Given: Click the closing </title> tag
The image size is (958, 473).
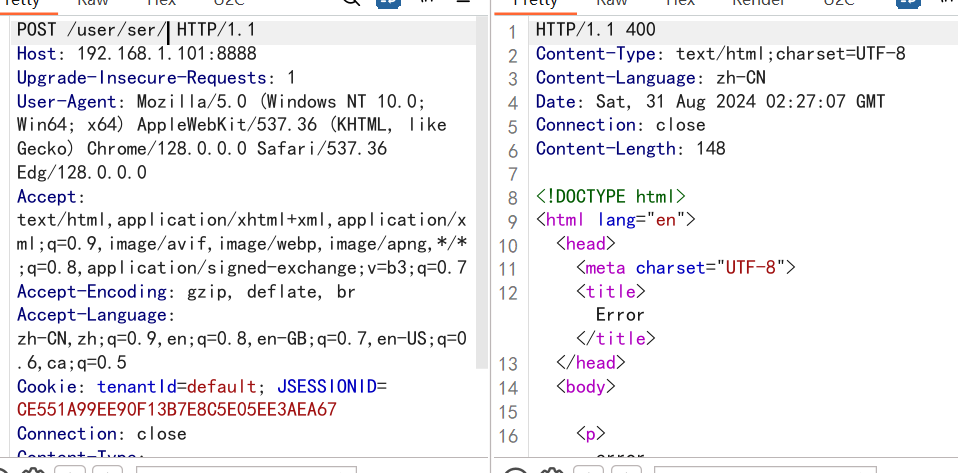Looking at the screenshot, I should 616,339.
